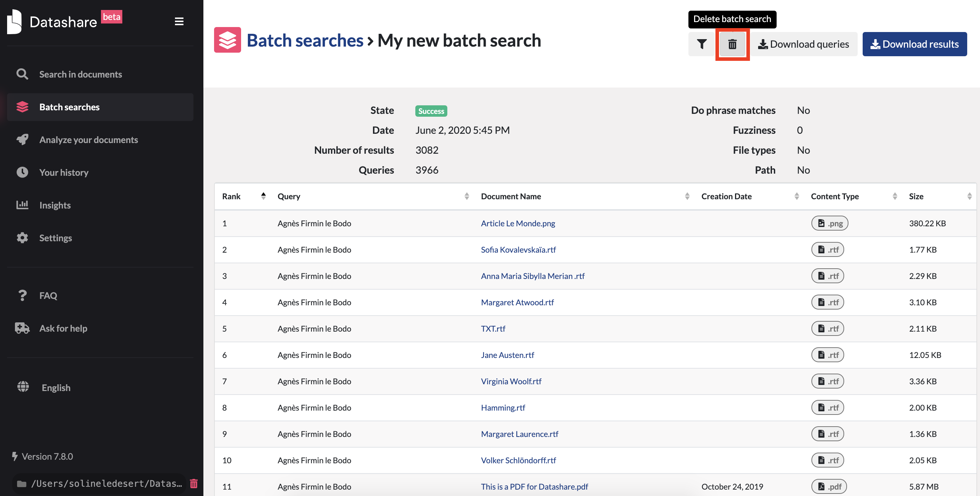
Task: Click the magnifier icon beside Search in documents
Action: [x=22, y=74]
